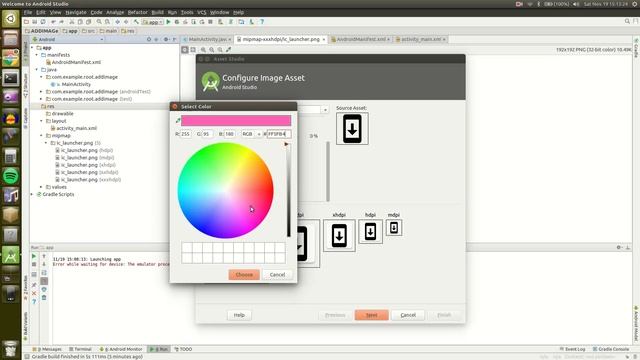The width and height of the screenshot is (640, 360).
Task: Collapse the manifests folder
Action: [37, 55]
